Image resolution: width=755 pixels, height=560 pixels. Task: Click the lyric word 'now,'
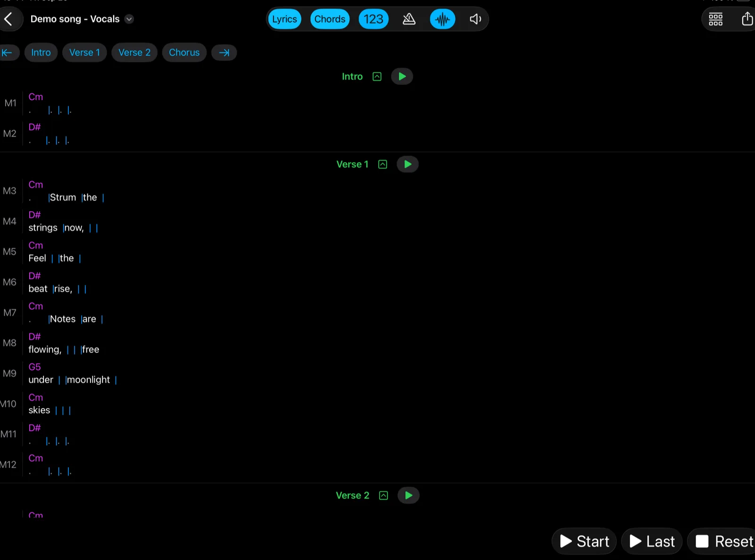pyautogui.click(x=74, y=228)
